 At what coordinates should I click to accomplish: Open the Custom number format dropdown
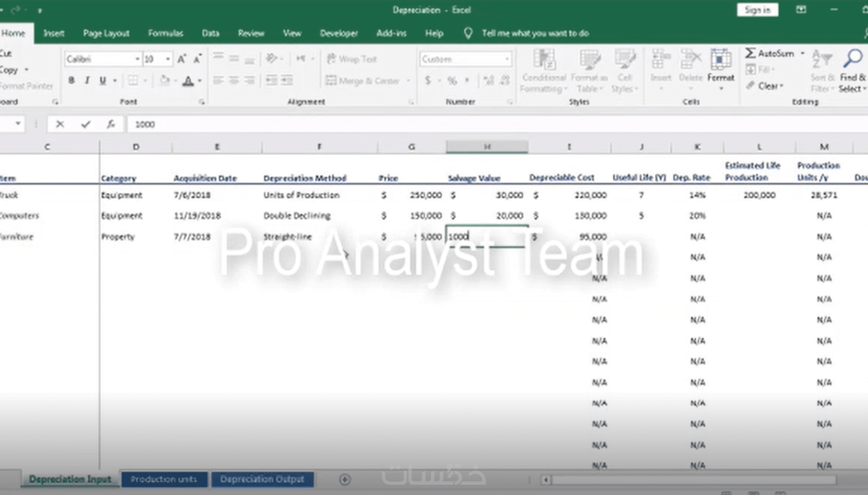point(507,59)
